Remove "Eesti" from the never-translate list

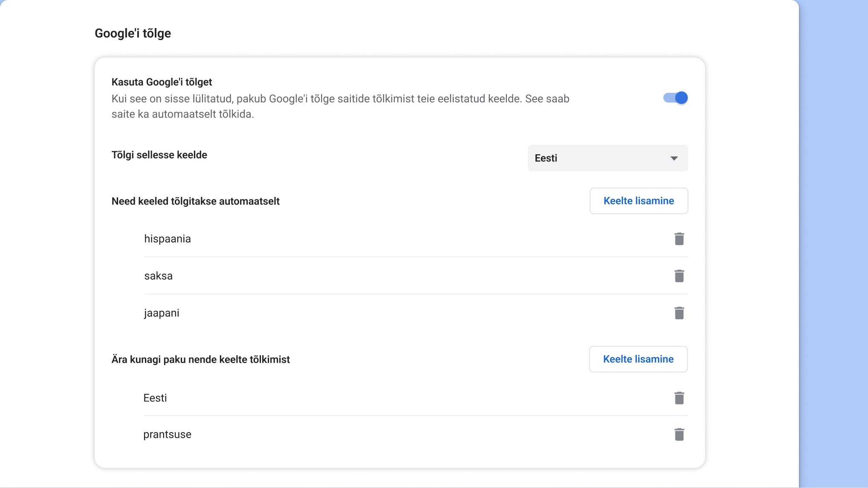[679, 398]
